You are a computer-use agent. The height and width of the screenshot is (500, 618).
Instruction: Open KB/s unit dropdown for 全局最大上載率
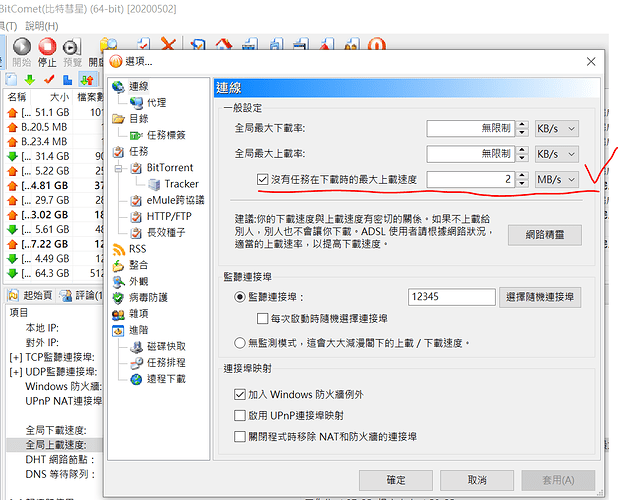click(557, 154)
